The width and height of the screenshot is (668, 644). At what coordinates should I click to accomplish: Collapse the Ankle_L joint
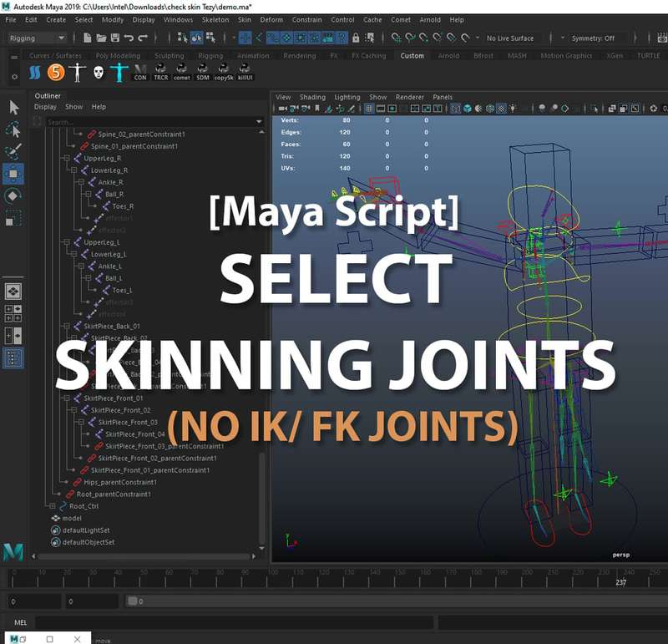pos(81,266)
